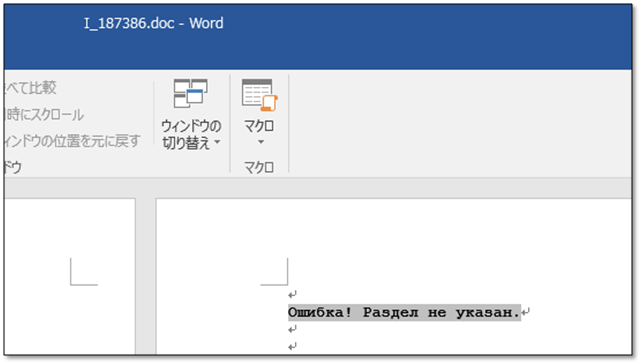Click the マクロ group label at ribbon bottom
Image resolution: width=641 pixels, height=364 pixels.
click(259, 167)
